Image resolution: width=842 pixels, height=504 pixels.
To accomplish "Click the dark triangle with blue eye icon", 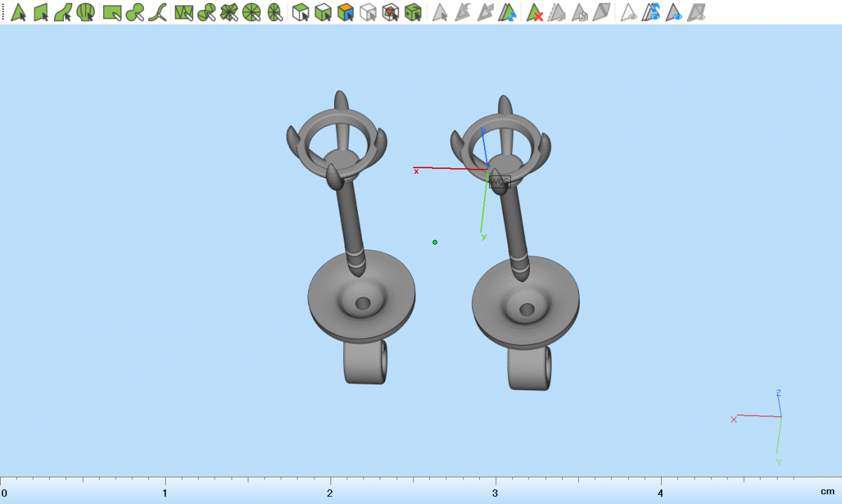I will (675, 12).
